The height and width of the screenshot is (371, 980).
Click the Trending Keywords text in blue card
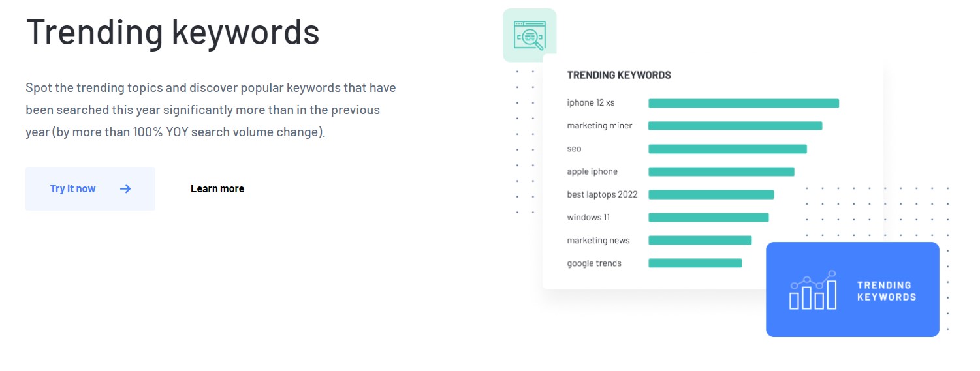(x=886, y=291)
